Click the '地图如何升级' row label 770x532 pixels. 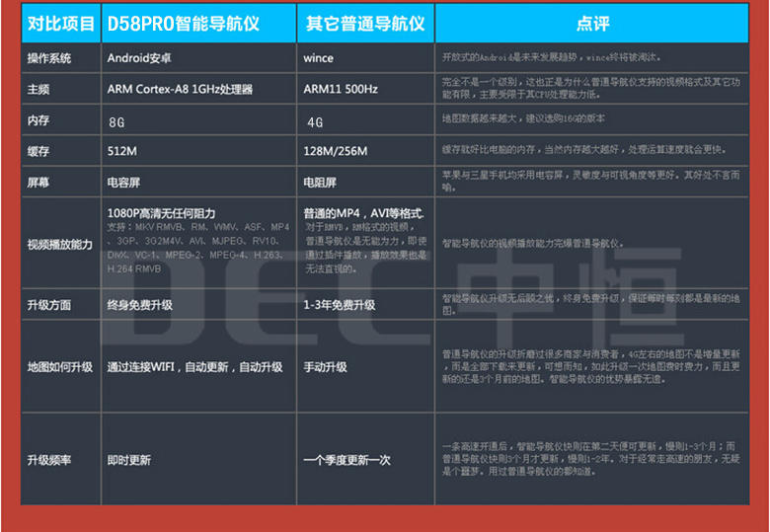pos(60,367)
